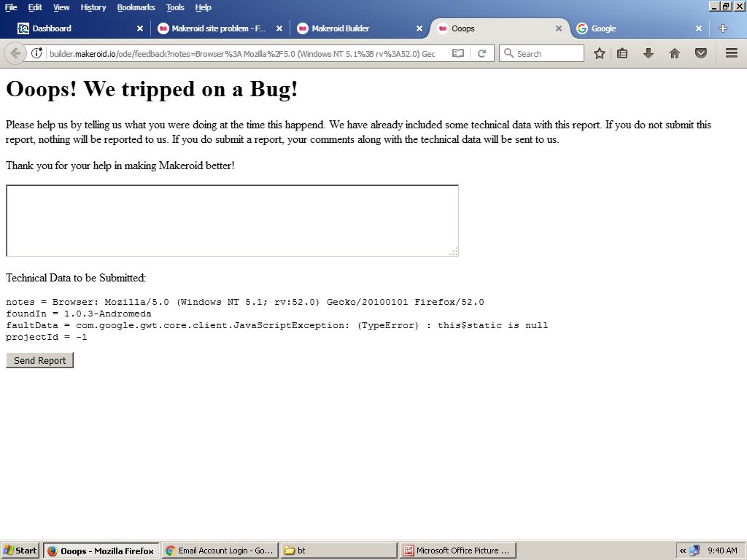Go to the Firefox home page icon
This screenshot has height=560, width=747.
click(x=674, y=53)
